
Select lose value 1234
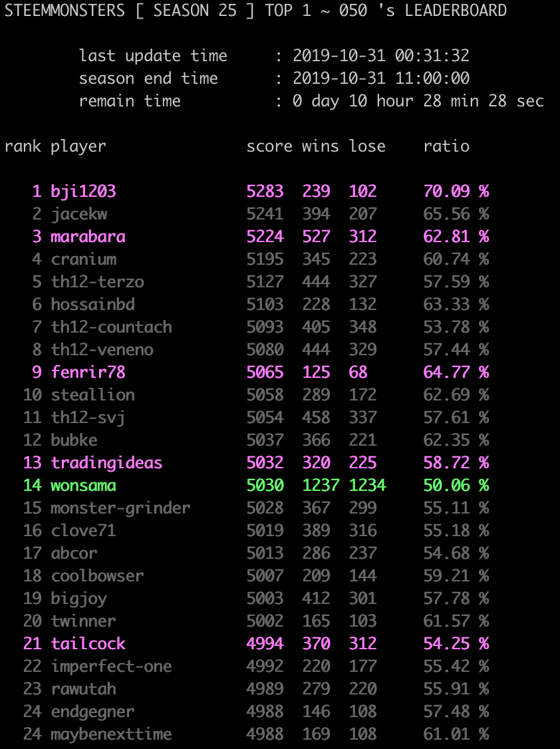(x=367, y=486)
